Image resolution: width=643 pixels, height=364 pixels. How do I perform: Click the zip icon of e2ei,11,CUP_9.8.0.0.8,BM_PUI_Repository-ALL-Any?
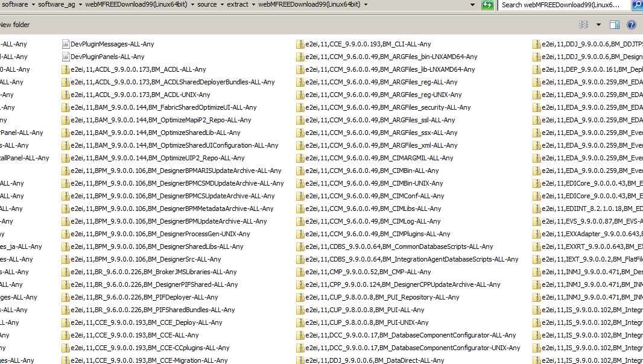point(300,297)
